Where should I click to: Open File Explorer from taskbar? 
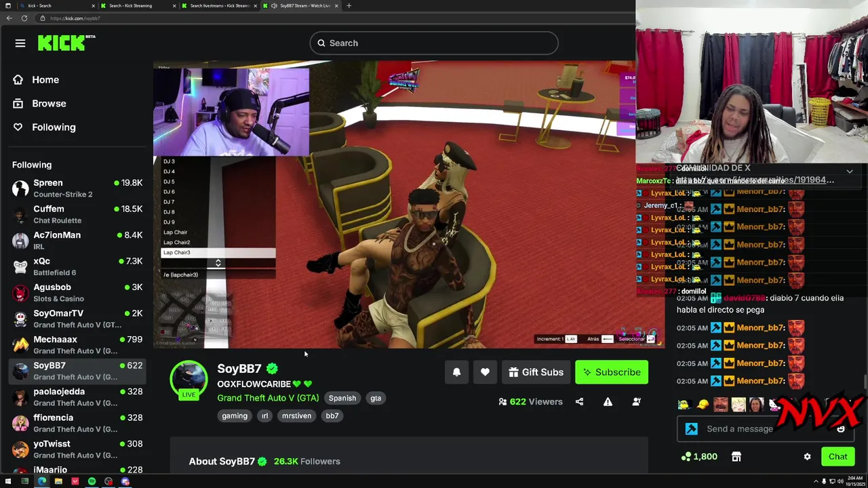[x=58, y=482]
